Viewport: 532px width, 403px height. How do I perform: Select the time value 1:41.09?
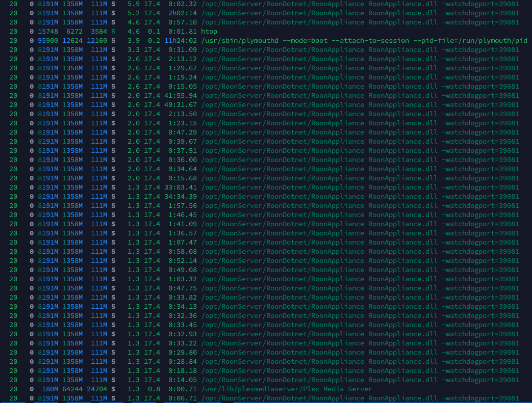click(183, 224)
